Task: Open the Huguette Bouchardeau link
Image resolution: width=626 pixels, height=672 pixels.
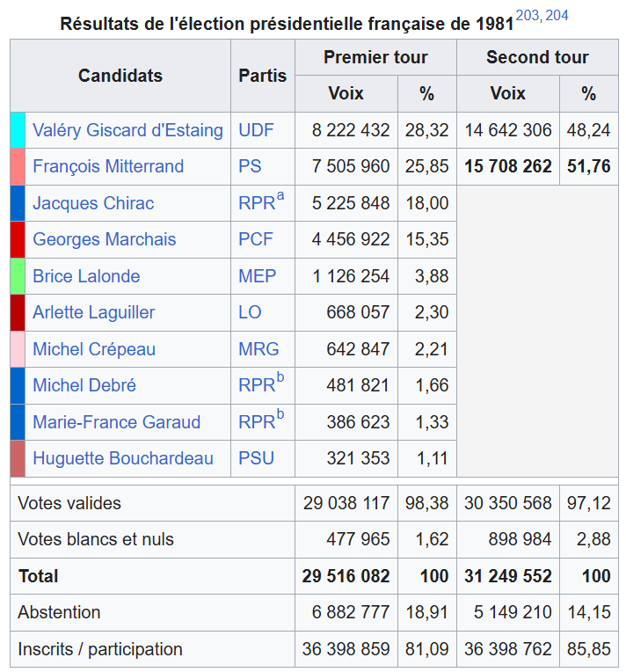Action: 123,458
